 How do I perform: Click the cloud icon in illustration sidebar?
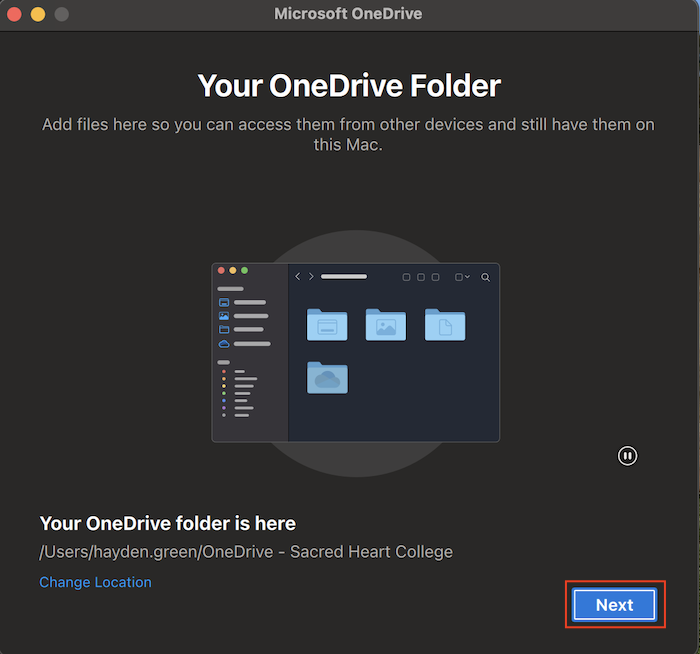(224, 343)
